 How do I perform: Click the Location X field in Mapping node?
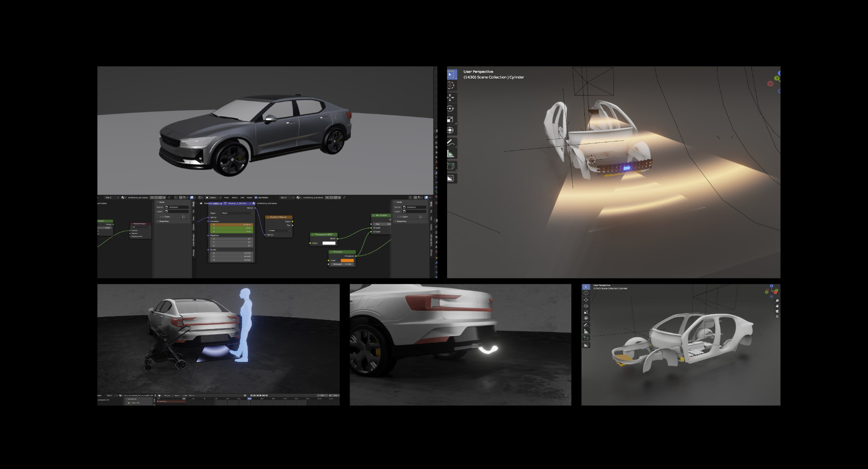click(232, 225)
